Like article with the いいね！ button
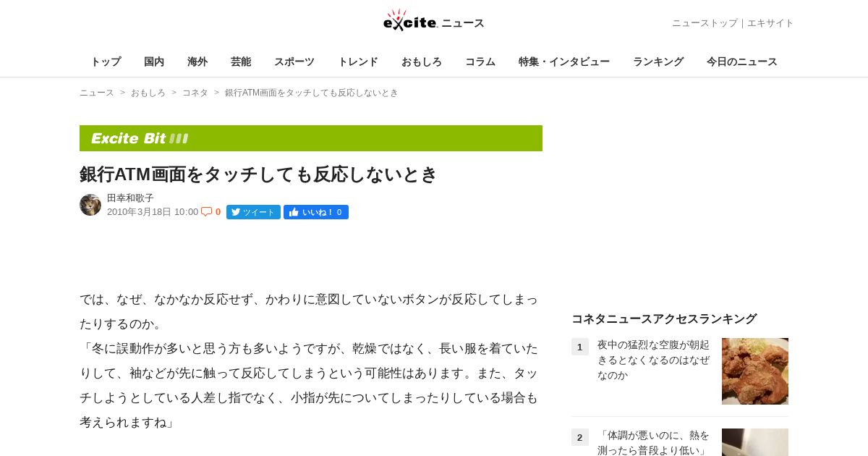 [x=316, y=212]
